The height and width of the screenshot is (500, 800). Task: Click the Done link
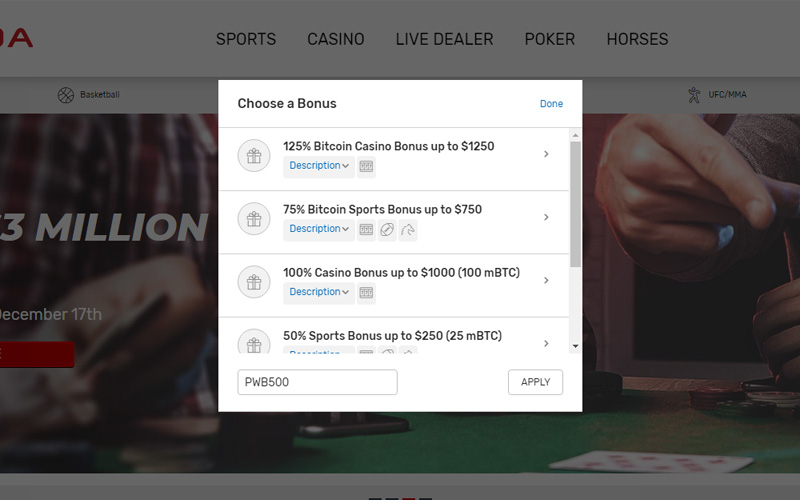tap(552, 104)
